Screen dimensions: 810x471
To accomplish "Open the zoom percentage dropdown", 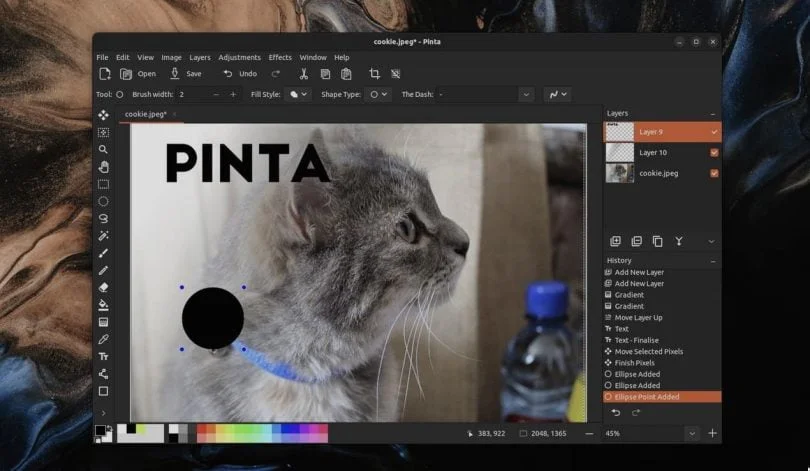I will tap(692, 434).
